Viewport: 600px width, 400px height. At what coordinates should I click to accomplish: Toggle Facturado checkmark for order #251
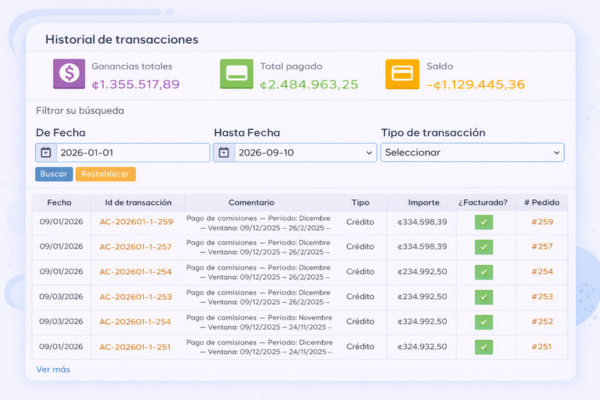484,347
